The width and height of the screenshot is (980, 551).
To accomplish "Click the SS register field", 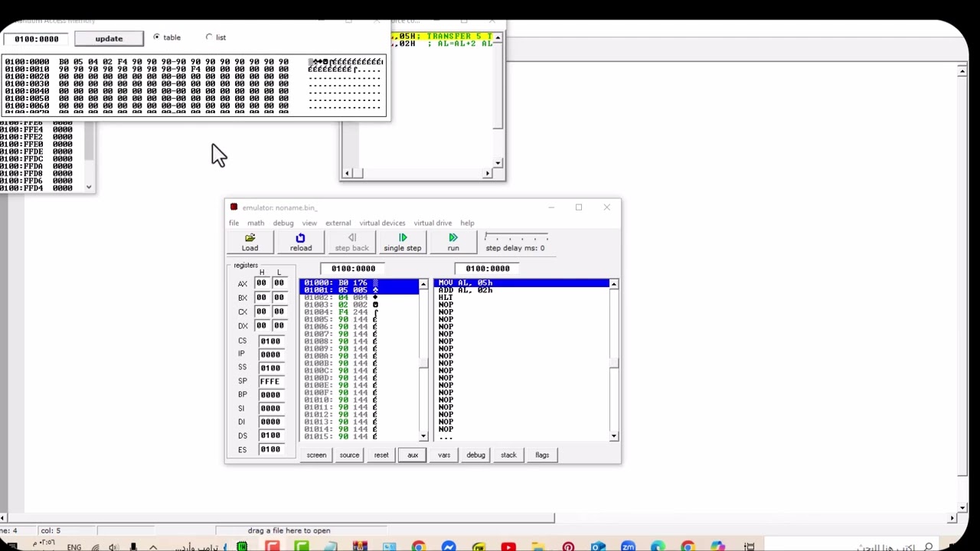I will pos(270,368).
